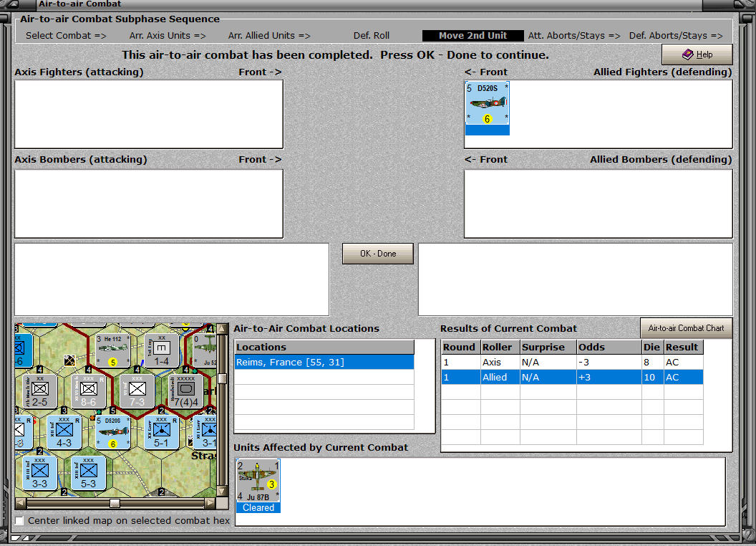Image resolution: width=756 pixels, height=546 pixels.
Task: Select the blue 5-1 unit counter
Action: pos(162,432)
